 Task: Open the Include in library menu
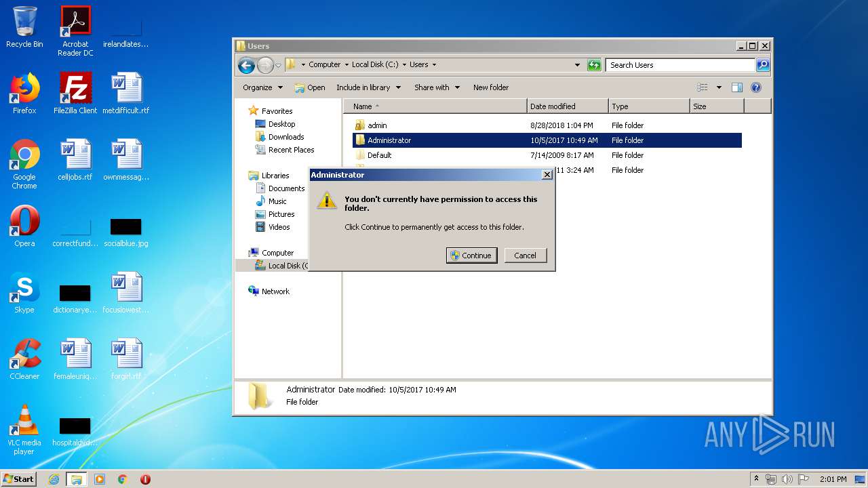[368, 87]
